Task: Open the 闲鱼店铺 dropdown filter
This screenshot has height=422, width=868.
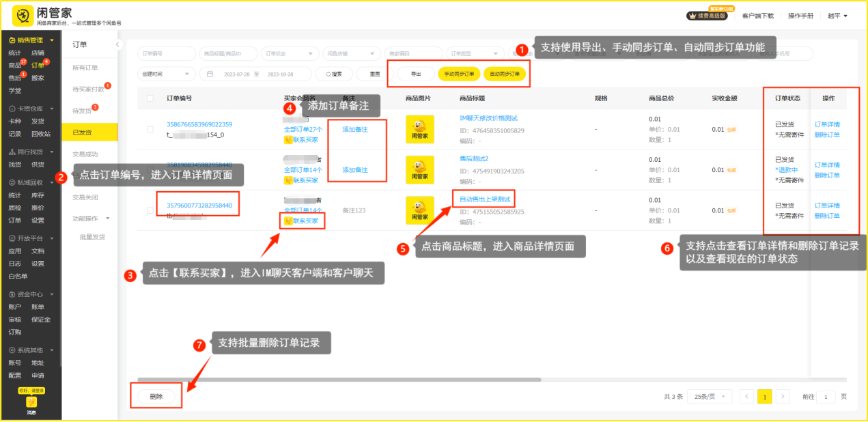Action: [352, 53]
